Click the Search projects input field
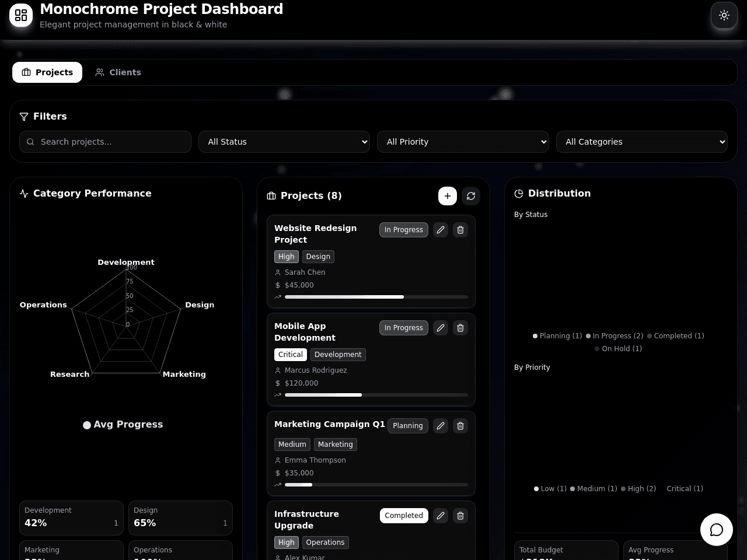 tap(105, 142)
